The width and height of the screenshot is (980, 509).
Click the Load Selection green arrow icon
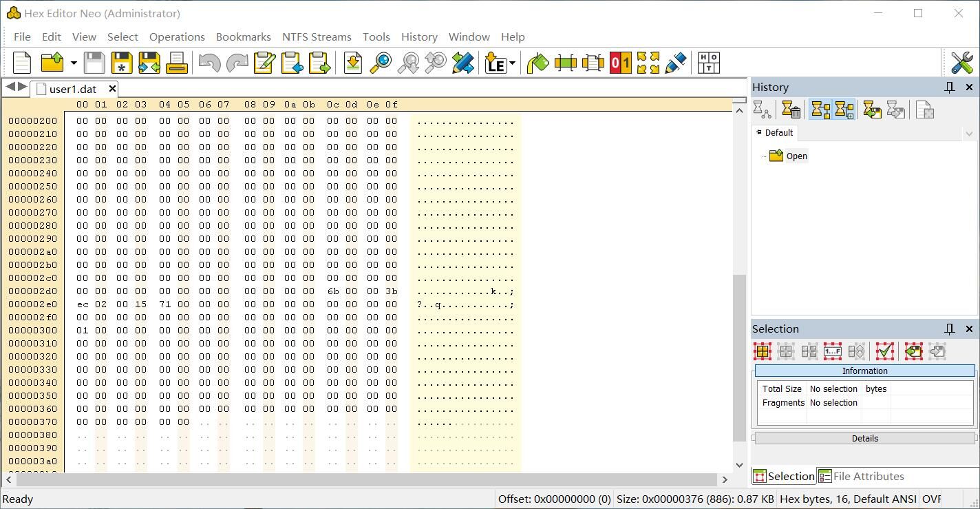click(x=914, y=351)
